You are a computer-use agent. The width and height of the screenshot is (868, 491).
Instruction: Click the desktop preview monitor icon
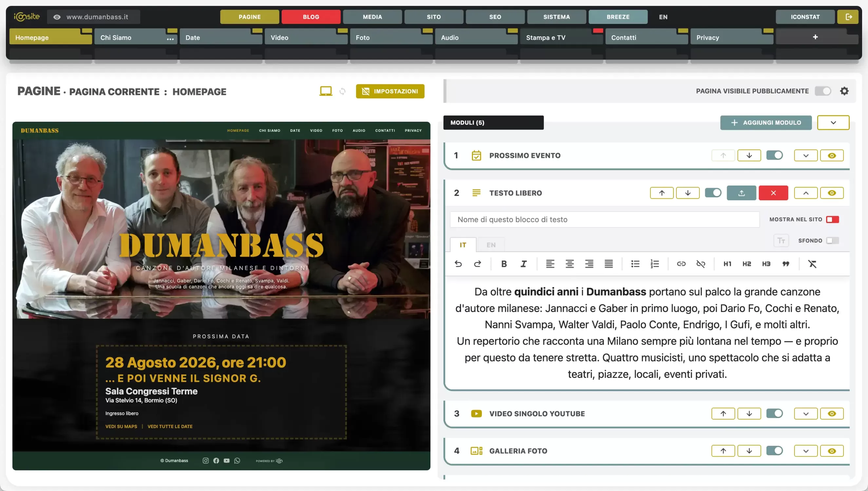pos(326,91)
